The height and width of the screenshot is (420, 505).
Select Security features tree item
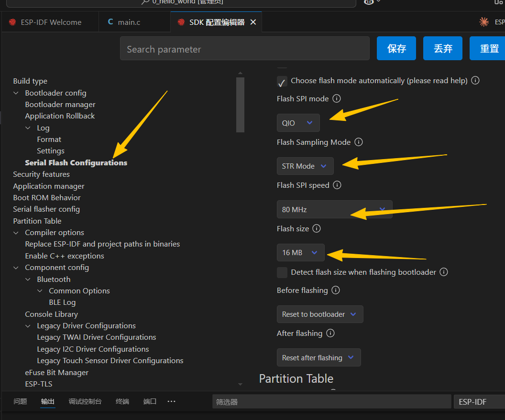tap(41, 174)
